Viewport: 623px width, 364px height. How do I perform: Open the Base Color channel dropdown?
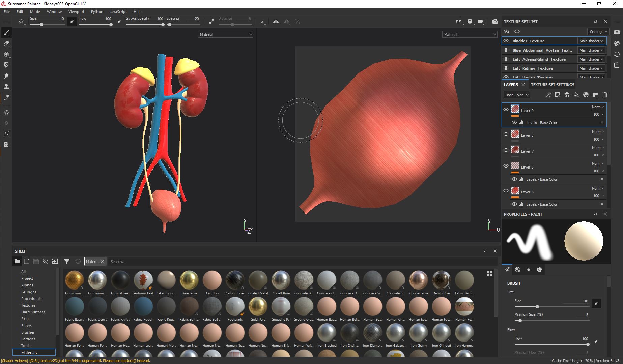[x=517, y=95]
